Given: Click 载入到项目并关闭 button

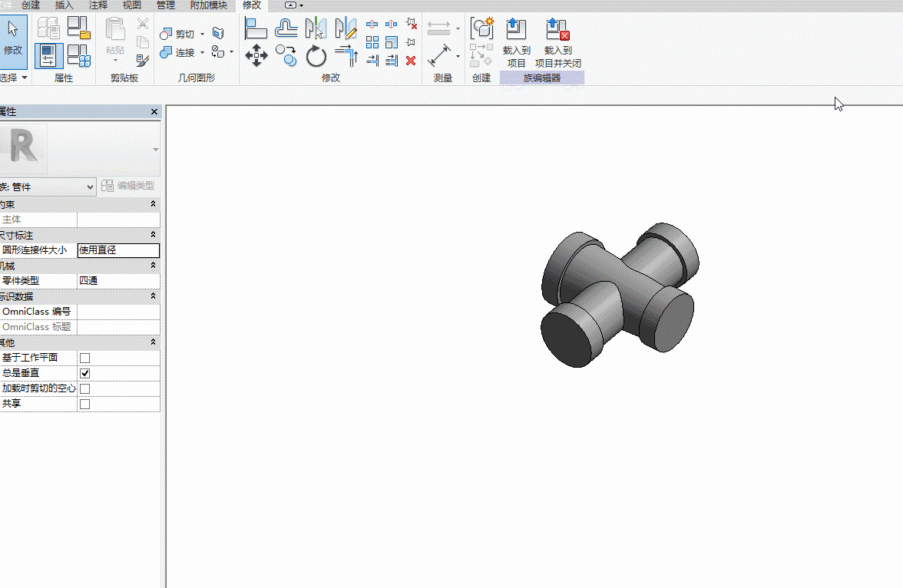Looking at the screenshot, I should point(557,43).
